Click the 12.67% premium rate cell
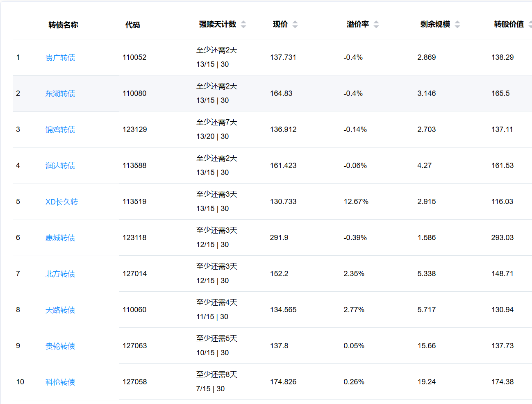The height and width of the screenshot is (404, 532). pos(356,202)
